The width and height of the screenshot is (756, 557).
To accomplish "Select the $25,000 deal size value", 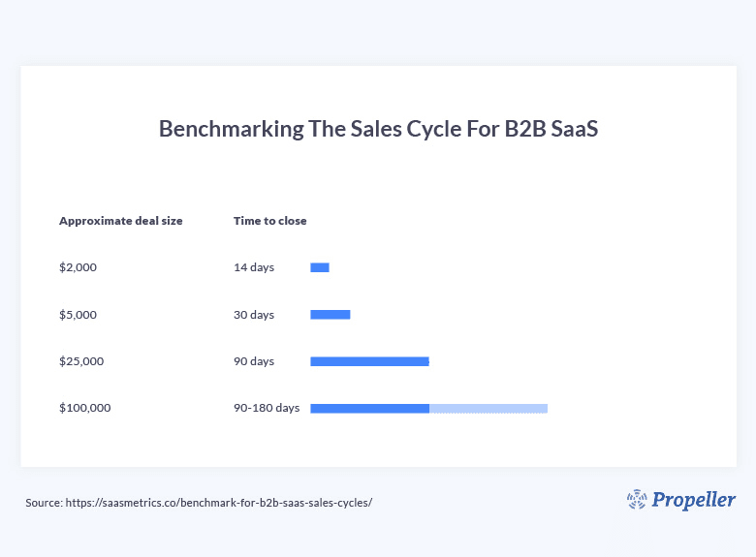I will [81, 361].
